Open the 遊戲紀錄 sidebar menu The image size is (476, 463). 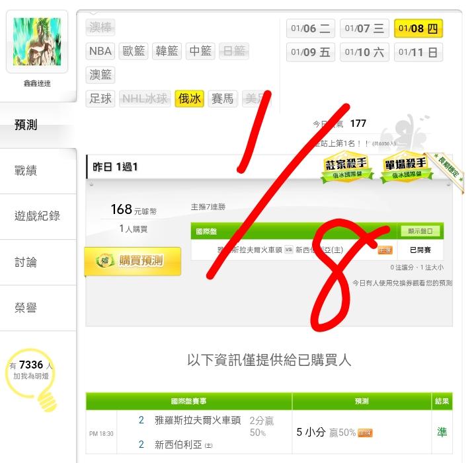click(x=38, y=217)
